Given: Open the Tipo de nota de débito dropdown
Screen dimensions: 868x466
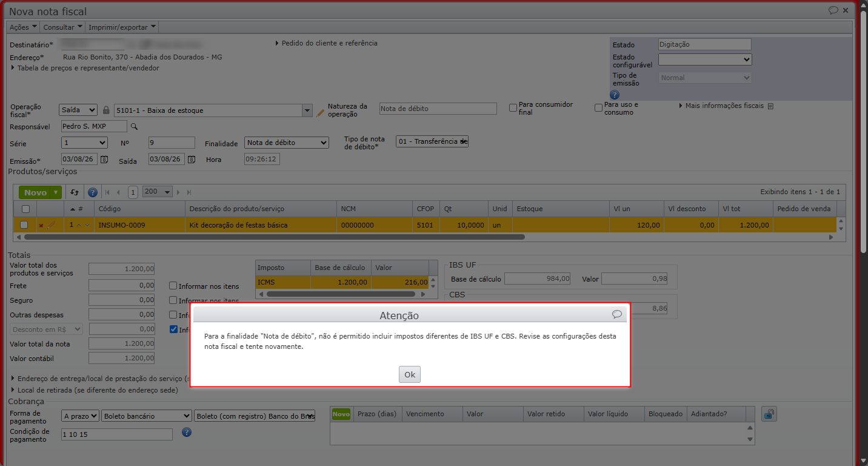Looking at the screenshot, I should tap(432, 141).
